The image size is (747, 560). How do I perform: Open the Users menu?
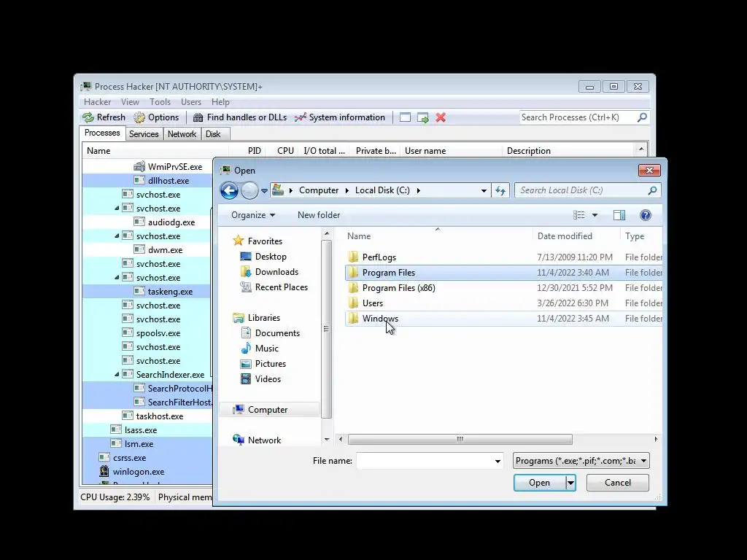[x=191, y=102]
